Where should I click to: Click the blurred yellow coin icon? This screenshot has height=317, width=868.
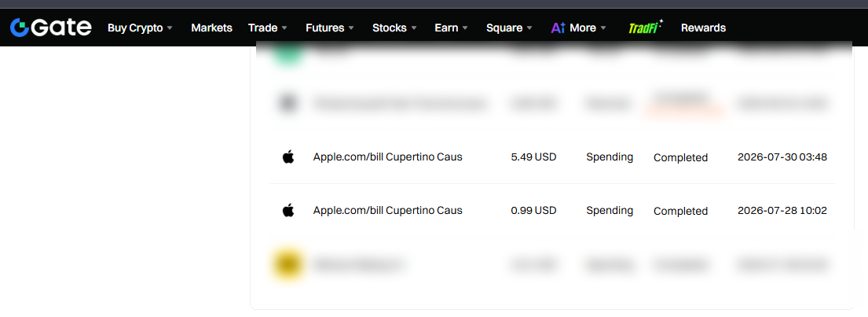coord(288,264)
